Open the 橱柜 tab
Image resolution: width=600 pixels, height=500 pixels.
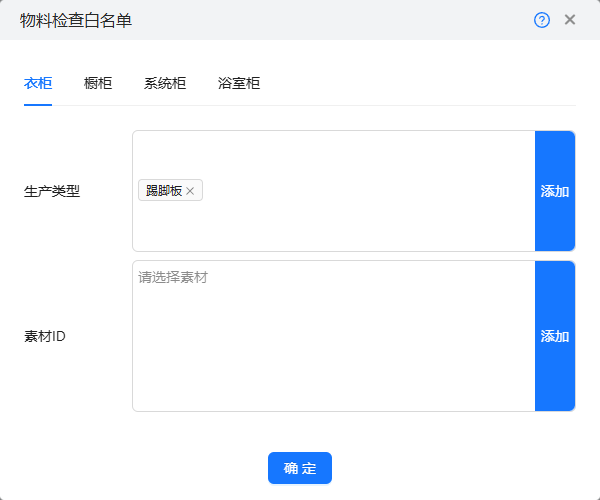point(98,84)
